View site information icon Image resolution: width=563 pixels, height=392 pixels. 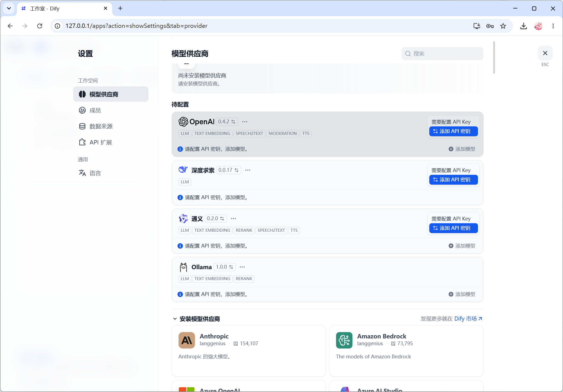coord(57,26)
